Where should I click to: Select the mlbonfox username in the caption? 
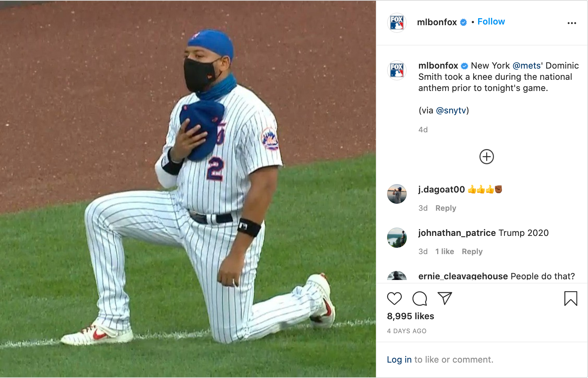tap(438, 65)
